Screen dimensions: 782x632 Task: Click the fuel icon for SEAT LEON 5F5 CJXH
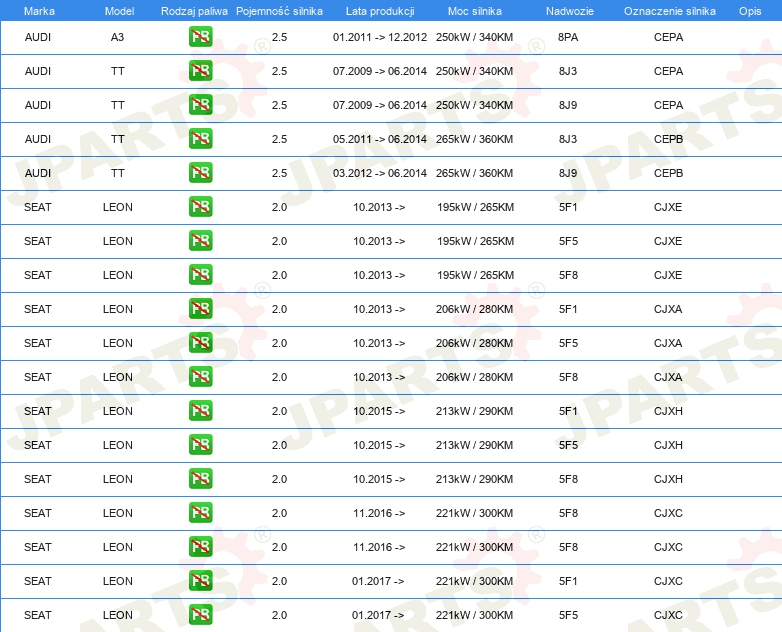point(200,444)
